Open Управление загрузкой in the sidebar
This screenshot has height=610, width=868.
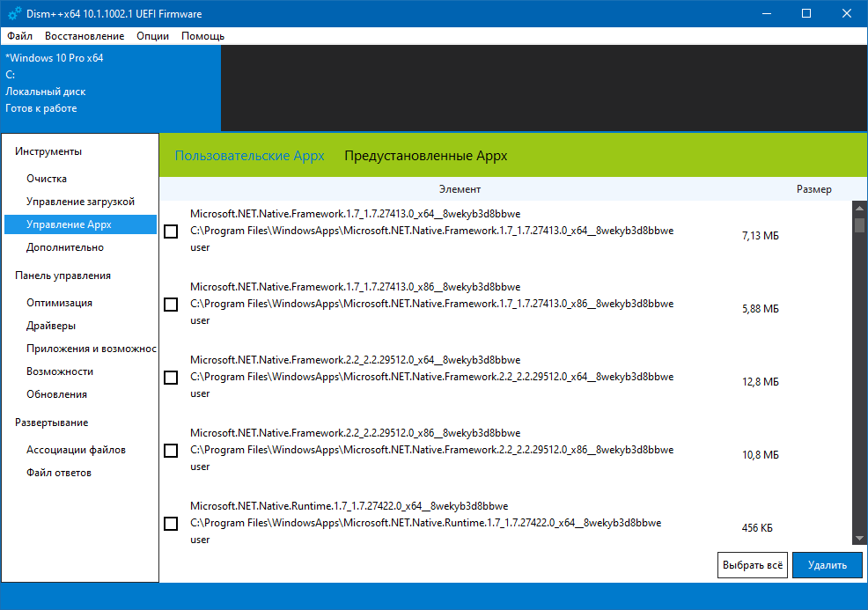click(x=80, y=202)
